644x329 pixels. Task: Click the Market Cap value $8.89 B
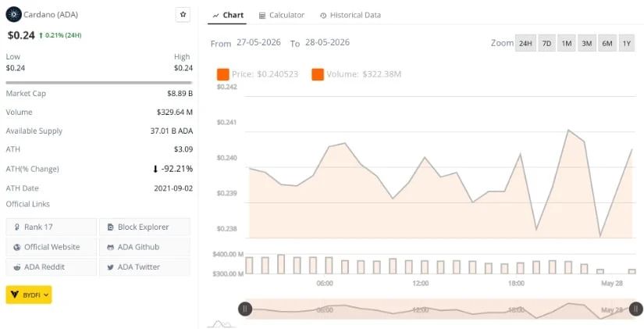pyautogui.click(x=180, y=93)
